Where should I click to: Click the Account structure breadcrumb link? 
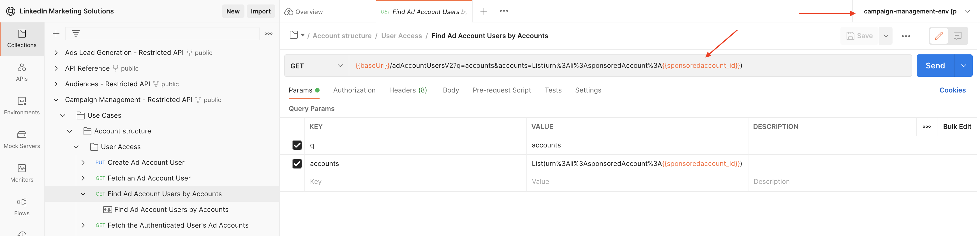point(342,36)
